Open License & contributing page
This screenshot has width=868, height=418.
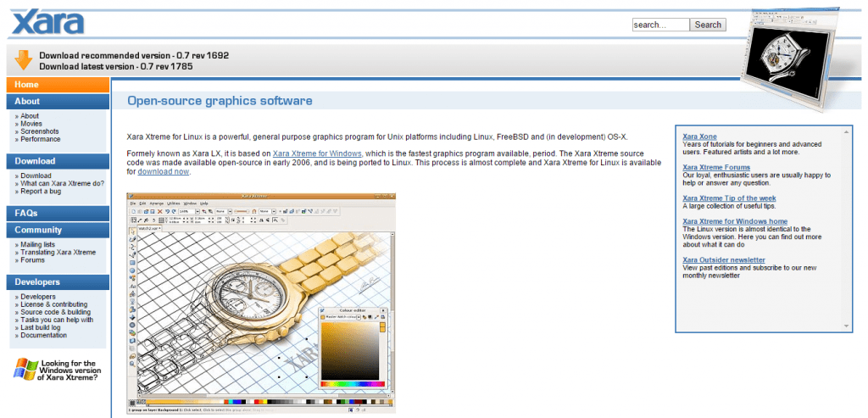pyautogui.click(x=54, y=304)
